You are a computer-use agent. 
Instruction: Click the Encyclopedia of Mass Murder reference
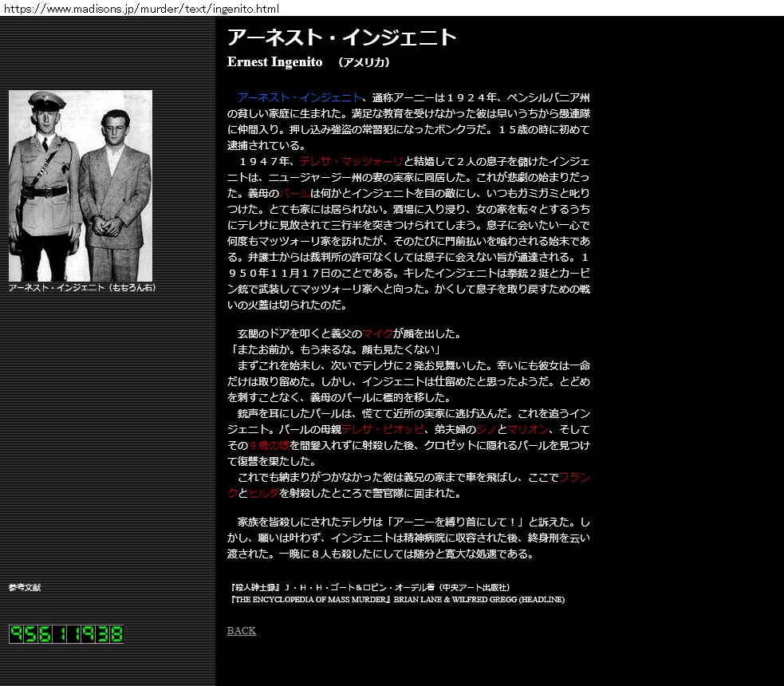point(396,600)
